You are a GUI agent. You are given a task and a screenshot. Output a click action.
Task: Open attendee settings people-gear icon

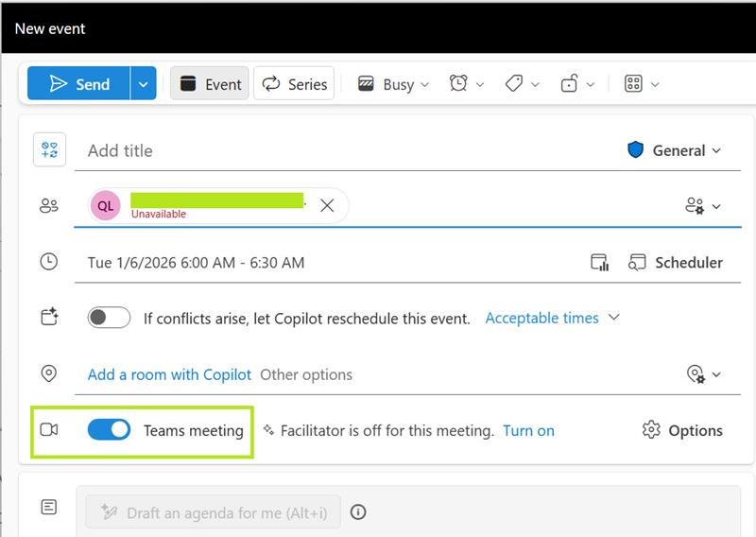click(x=696, y=206)
